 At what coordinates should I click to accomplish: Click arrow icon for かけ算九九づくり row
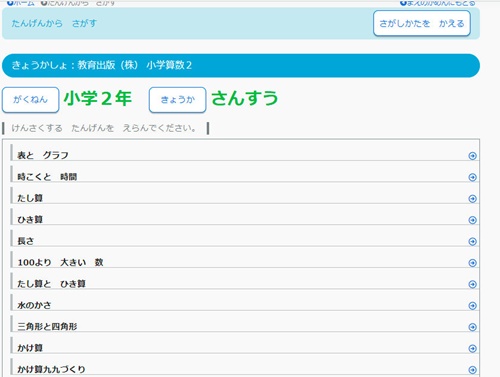[x=472, y=370]
